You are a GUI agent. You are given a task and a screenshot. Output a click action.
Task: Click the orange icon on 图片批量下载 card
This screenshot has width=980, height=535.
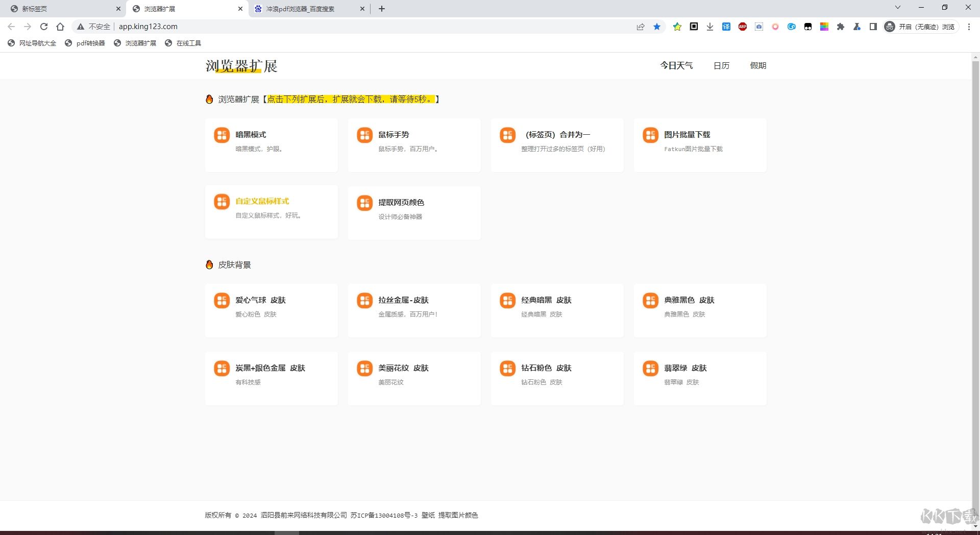(x=650, y=135)
